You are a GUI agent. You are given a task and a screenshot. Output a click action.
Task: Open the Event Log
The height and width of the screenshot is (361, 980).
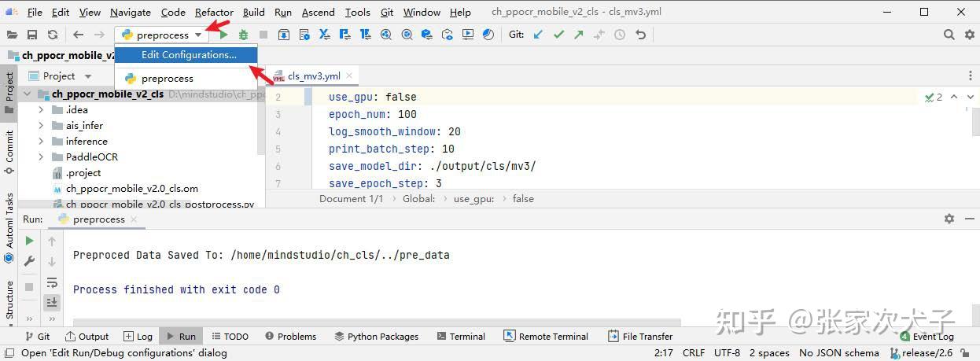click(x=926, y=337)
